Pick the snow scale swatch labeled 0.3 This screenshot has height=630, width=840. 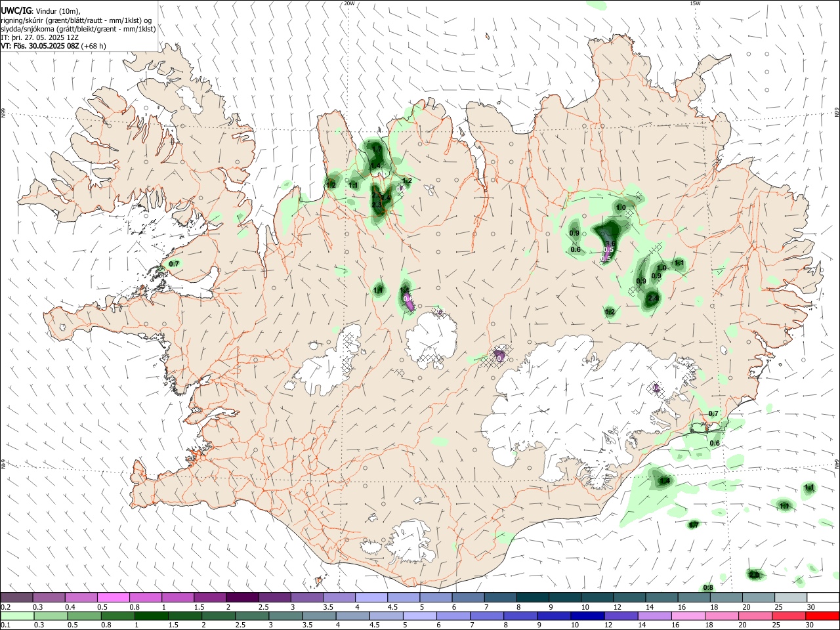coord(49,597)
